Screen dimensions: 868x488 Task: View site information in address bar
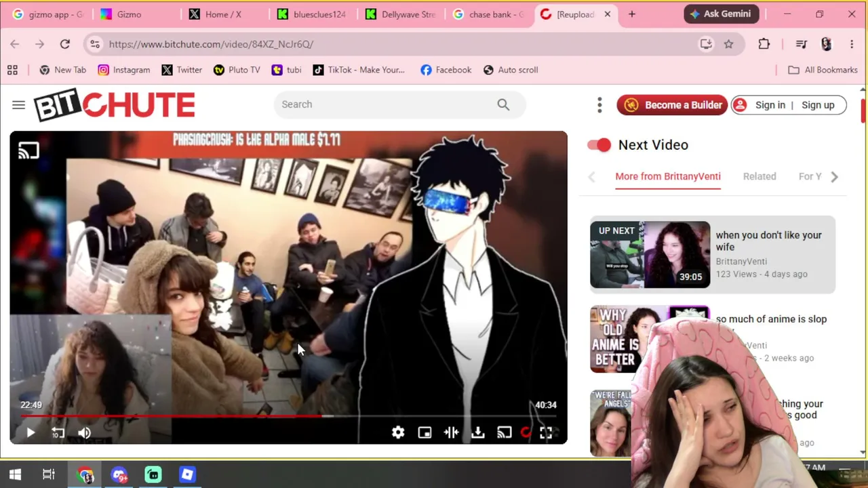point(95,44)
